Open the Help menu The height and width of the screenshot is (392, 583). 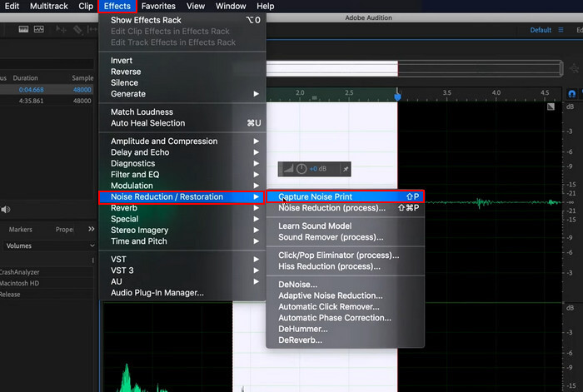(x=265, y=7)
